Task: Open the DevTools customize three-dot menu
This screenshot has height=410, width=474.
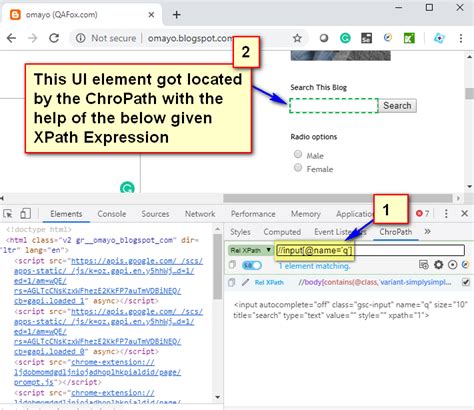Action: click(x=446, y=213)
